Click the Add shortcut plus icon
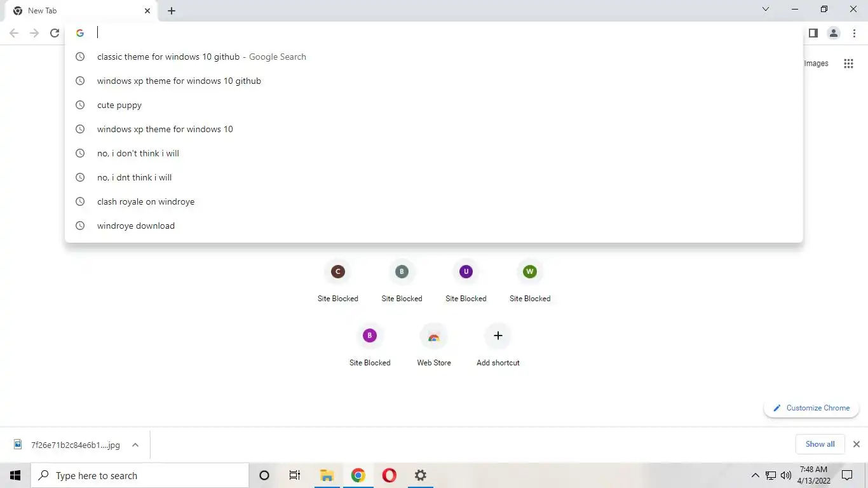The width and height of the screenshot is (868, 488). pyautogui.click(x=498, y=335)
